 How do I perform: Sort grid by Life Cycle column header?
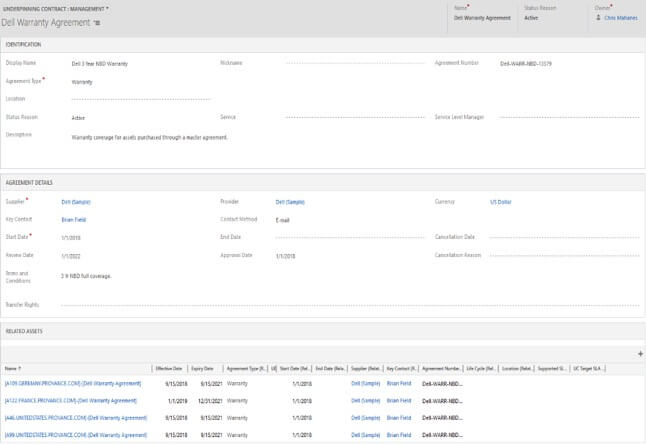coord(481,369)
